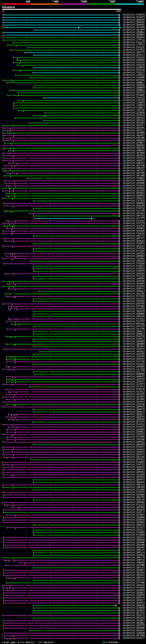Select the UniRef100_C1E329 label
This screenshot has width=146, height=644.
tap(134, 100)
